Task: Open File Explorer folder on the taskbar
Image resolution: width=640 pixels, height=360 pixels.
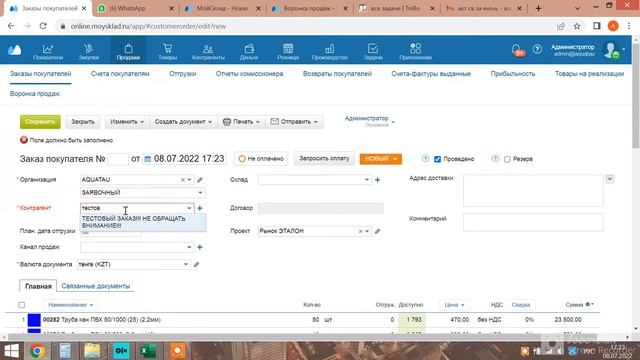Action: pos(92,351)
